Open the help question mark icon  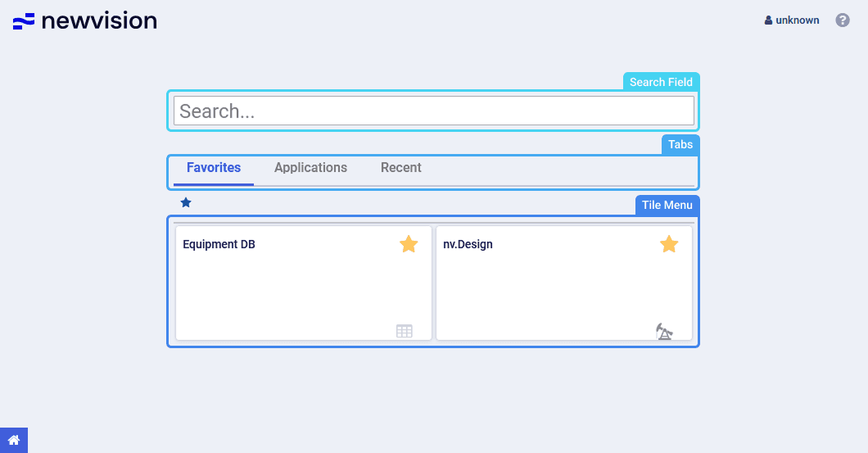pyautogui.click(x=842, y=20)
